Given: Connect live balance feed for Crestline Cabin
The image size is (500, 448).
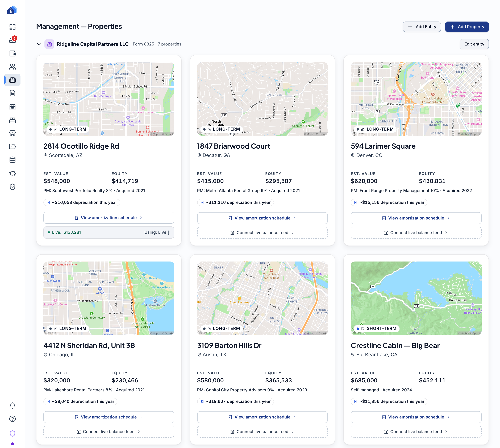Looking at the screenshot, I should (416, 432).
